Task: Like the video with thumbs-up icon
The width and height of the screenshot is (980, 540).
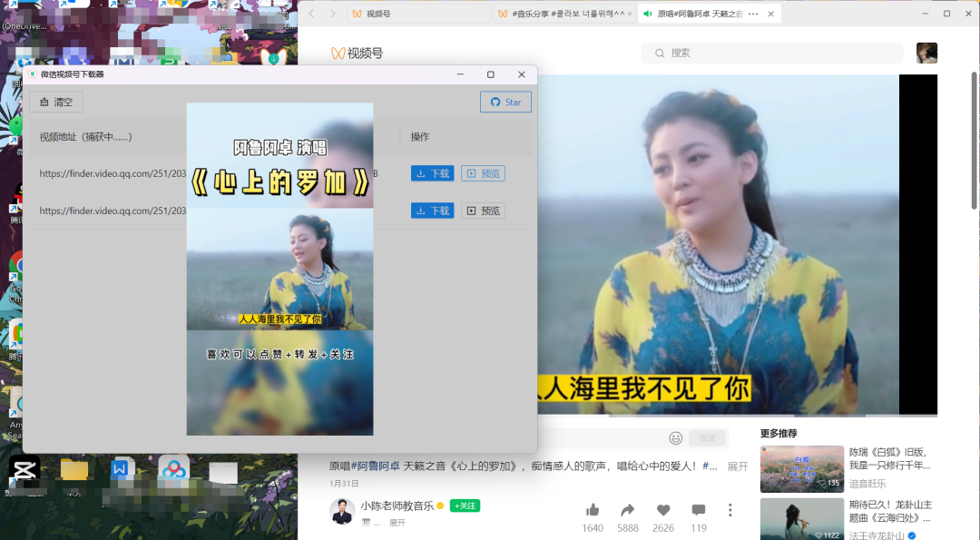Action: click(x=593, y=510)
